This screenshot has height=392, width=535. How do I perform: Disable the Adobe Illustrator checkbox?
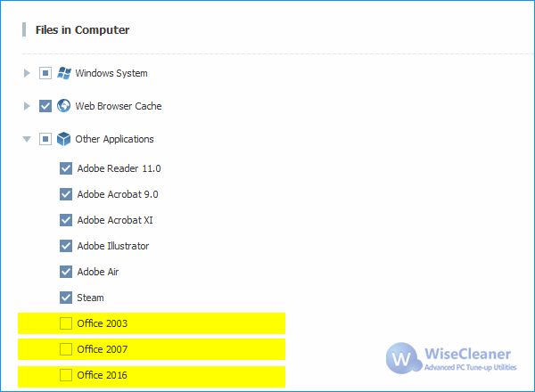pyautogui.click(x=66, y=246)
